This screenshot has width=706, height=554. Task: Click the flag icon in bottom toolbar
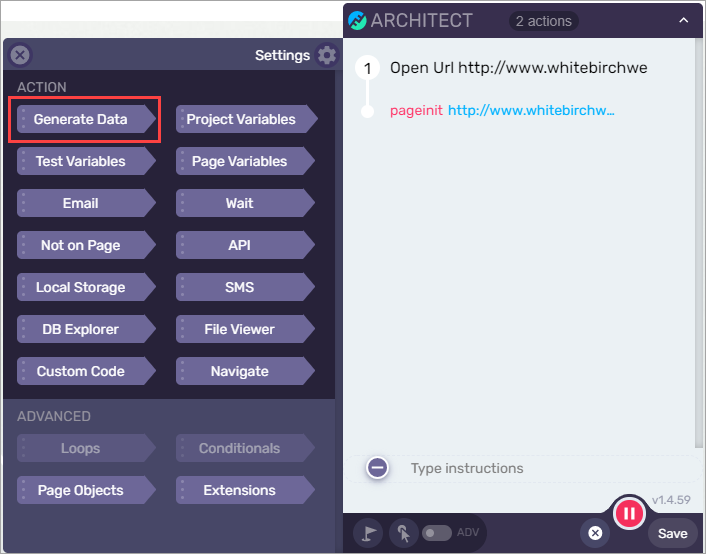pos(368,533)
